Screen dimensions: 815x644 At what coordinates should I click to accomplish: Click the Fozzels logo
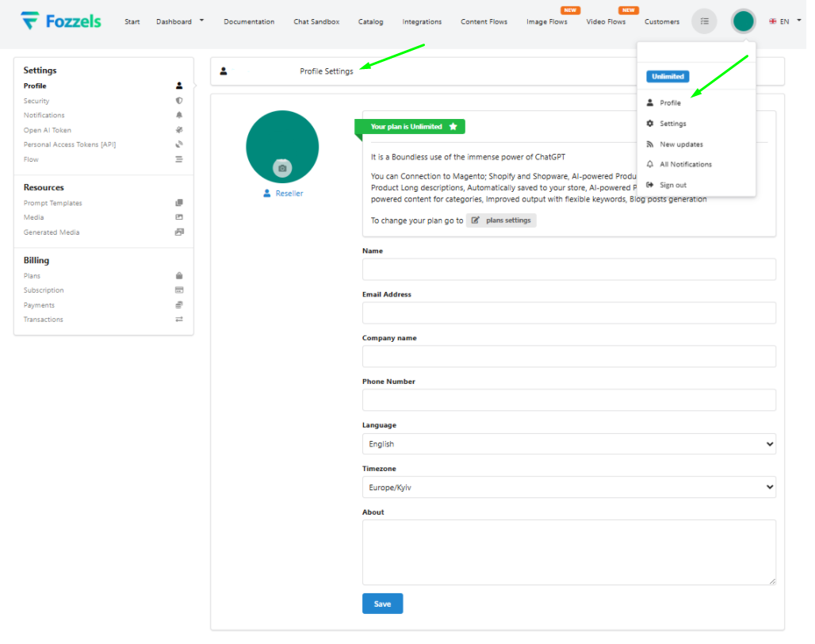(61, 21)
